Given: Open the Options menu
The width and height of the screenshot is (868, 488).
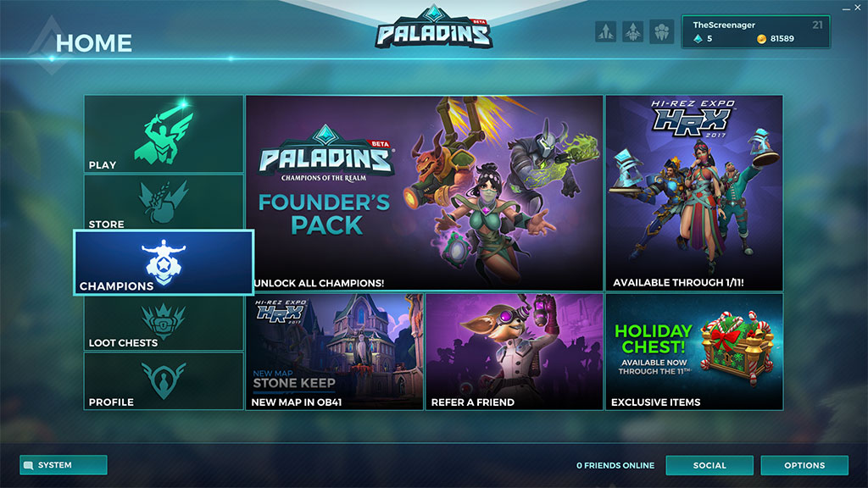Looking at the screenshot, I should pos(804,465).
